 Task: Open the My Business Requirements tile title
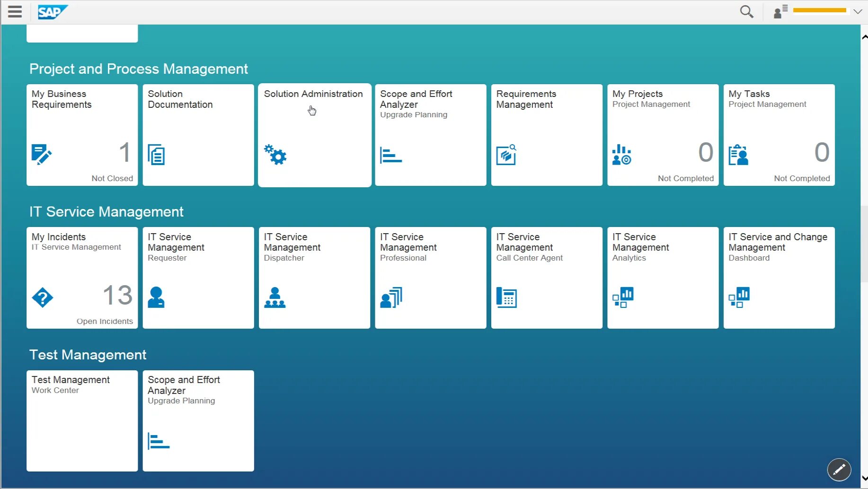click(62, 99)
